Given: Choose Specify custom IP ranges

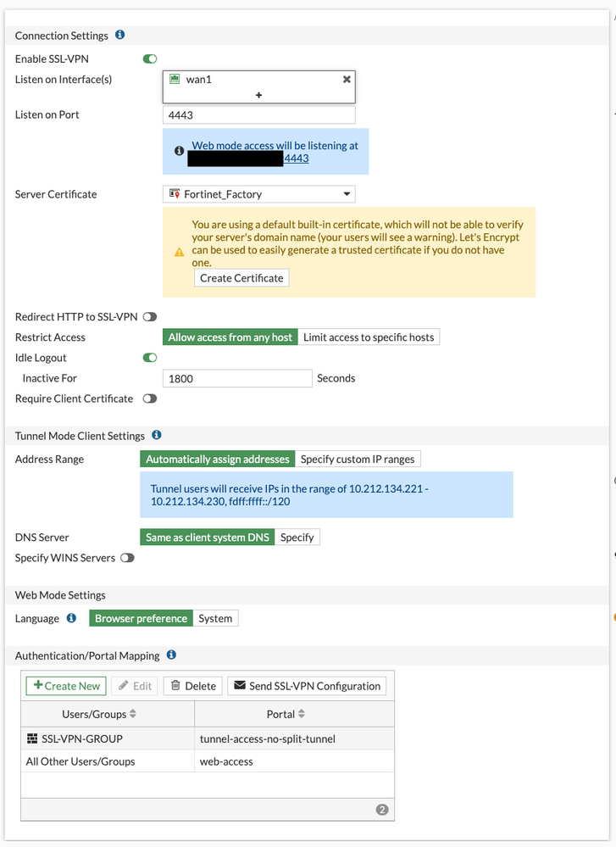Looking at the screenshot, I should pyautogui.click(x=358, y=459).
